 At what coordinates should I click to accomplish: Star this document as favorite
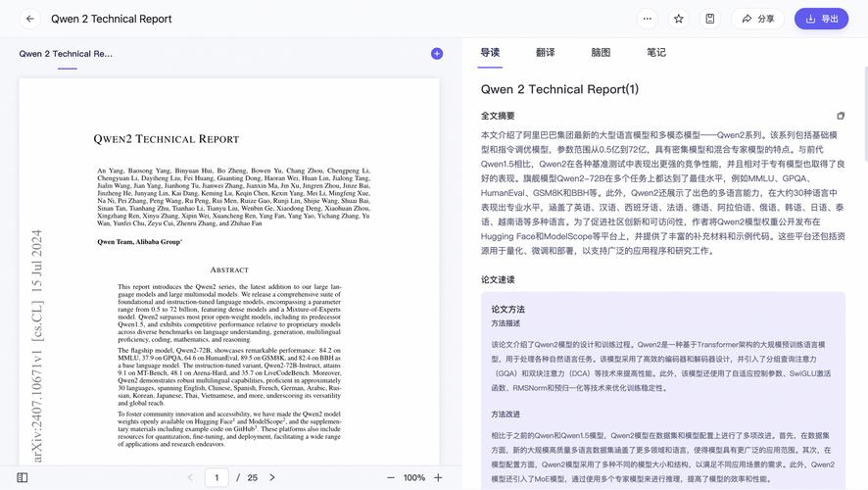[x=679, y=19]
